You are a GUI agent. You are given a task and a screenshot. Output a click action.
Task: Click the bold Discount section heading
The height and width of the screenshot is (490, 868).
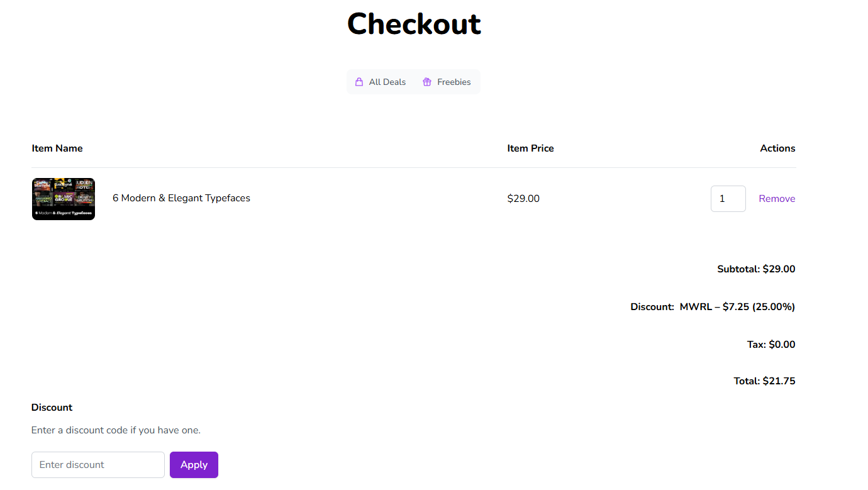[52, 408]
